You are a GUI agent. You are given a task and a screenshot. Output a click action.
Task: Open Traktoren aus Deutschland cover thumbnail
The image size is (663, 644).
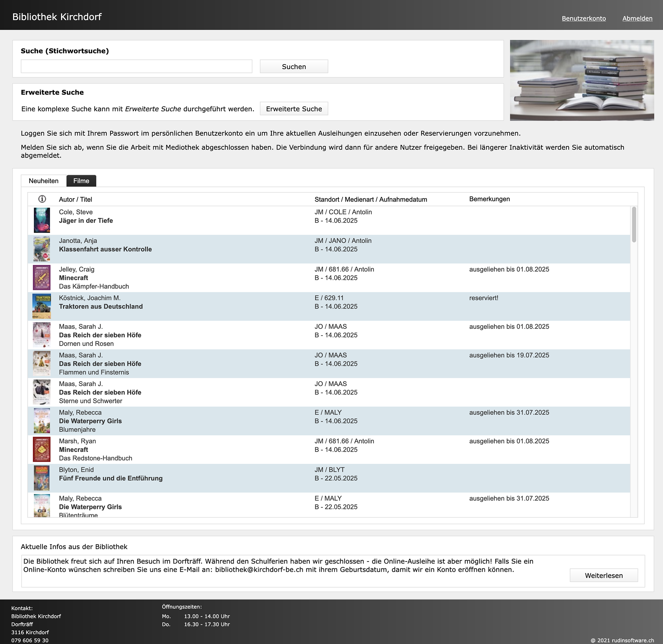coord(42,306)
